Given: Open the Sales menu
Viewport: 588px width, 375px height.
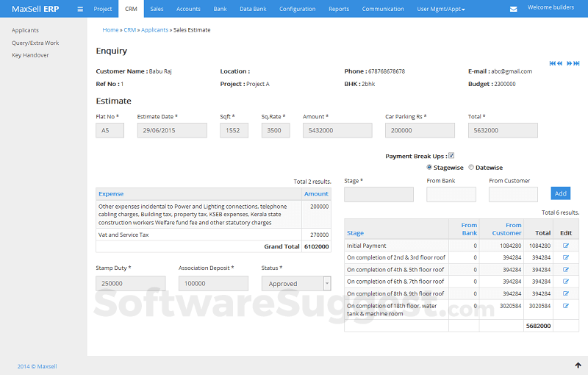Looking at the screenshot, I should 157,9.
